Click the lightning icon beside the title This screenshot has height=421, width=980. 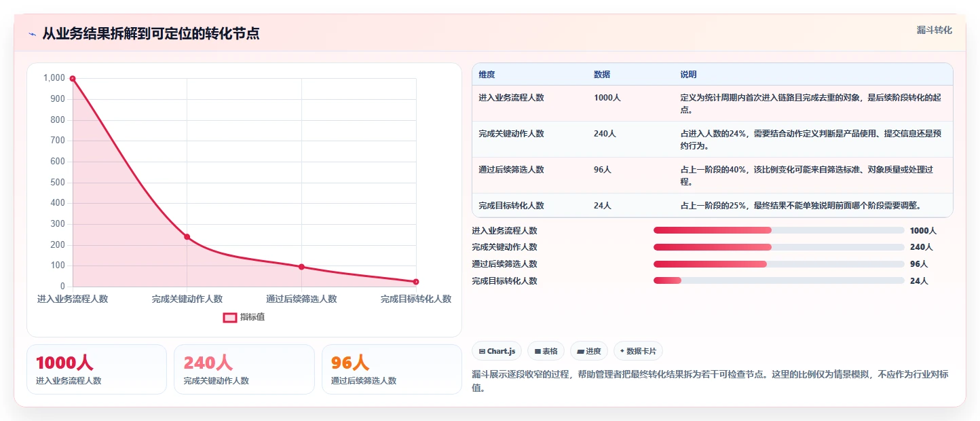click(32, 34)
